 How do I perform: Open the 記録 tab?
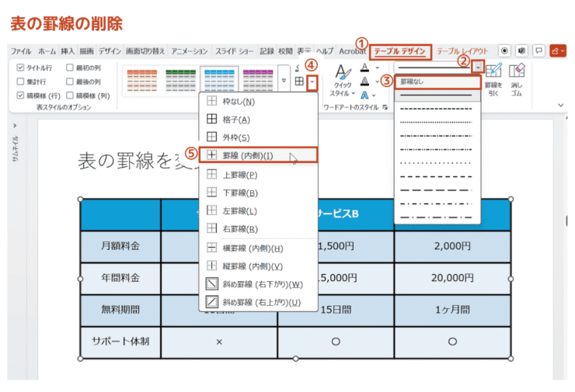pos(267,51)
